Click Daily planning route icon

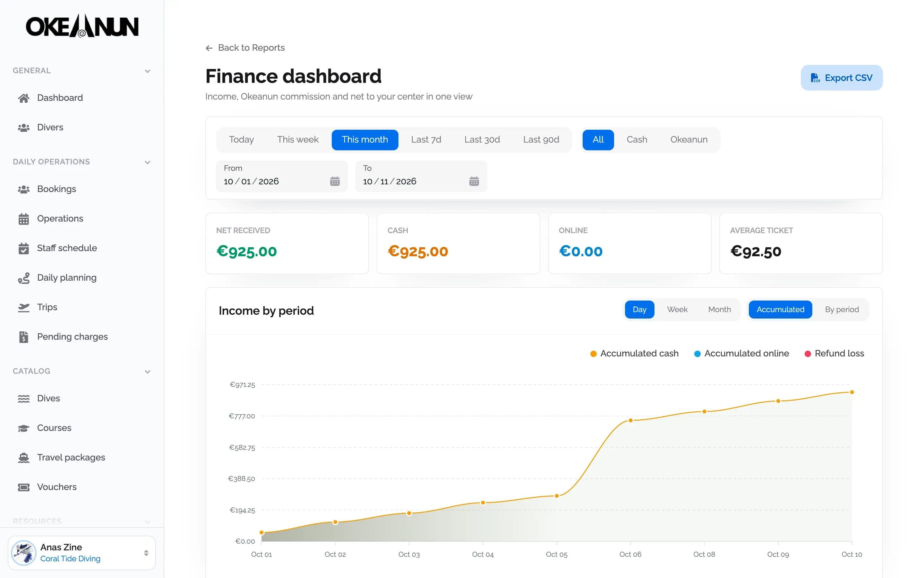[x=24, y=278]
